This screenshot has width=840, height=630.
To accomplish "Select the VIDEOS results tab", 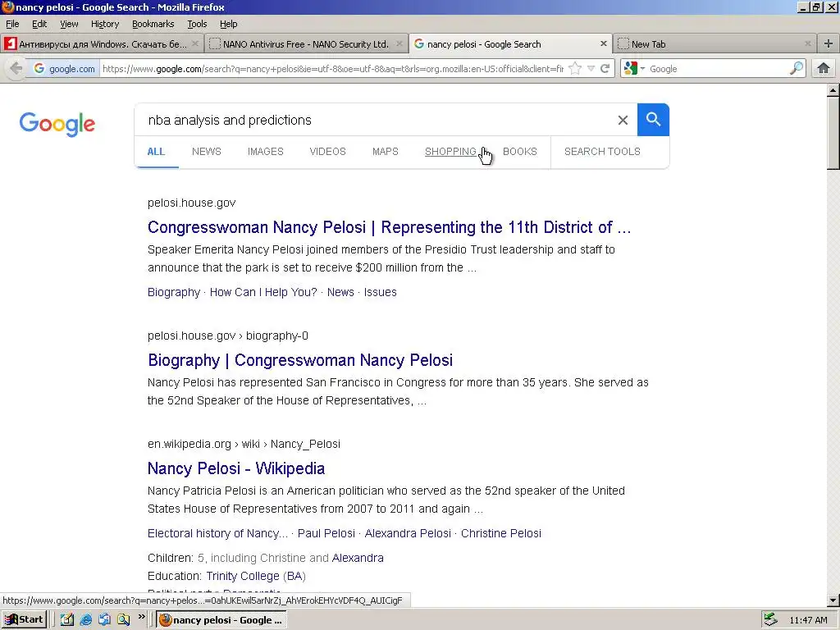I will click(x=328, y=152).
